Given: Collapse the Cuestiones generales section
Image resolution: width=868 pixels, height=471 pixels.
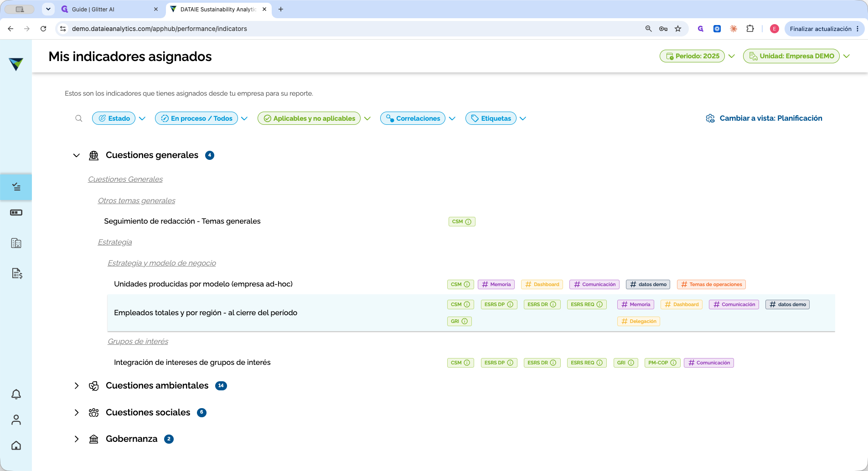Looking at the screenshot, I should tap(77, 155).
